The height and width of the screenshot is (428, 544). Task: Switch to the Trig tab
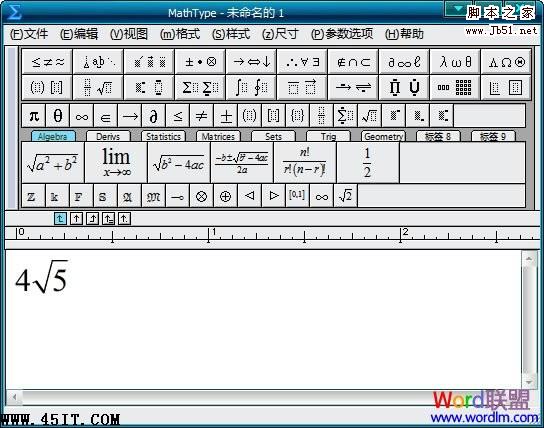point(328,136)
